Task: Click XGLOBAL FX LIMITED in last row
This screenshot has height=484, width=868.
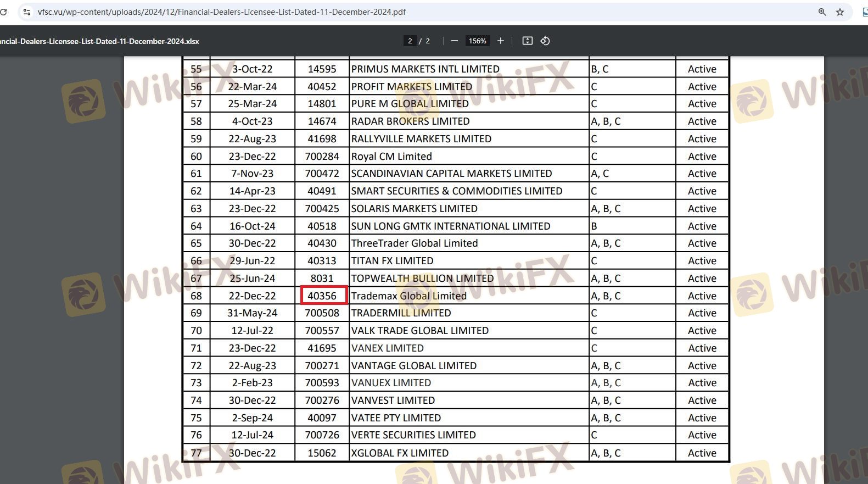Action: tap(400, 453)
